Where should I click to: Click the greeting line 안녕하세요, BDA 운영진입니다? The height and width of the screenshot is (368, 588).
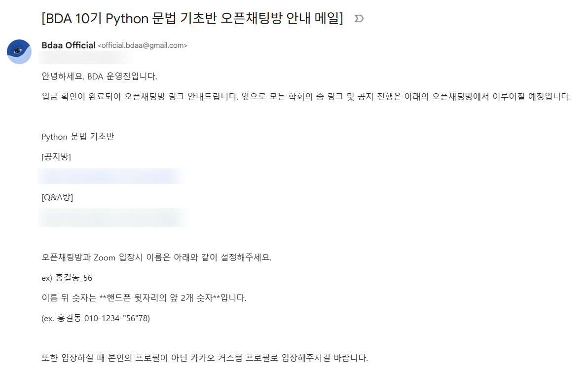[99, 76]
